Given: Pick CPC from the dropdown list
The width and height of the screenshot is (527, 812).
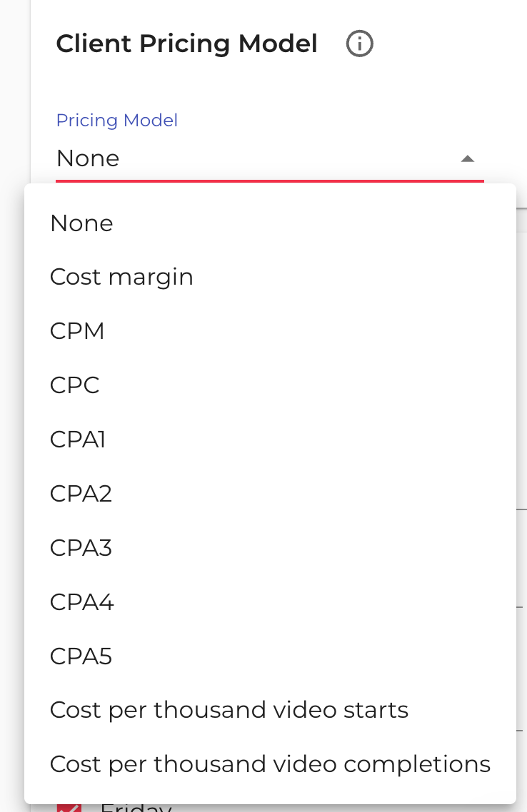Looking at the screenshot, I should click(x=74, y=385).
